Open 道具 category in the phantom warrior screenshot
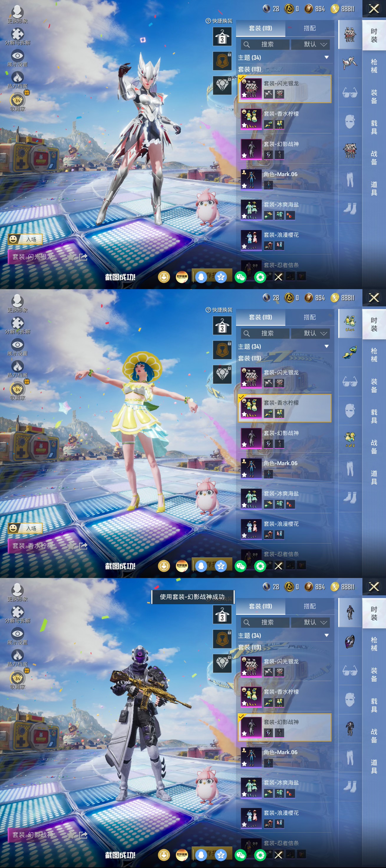This screenshot has width=386, height=868. [374, 766]
